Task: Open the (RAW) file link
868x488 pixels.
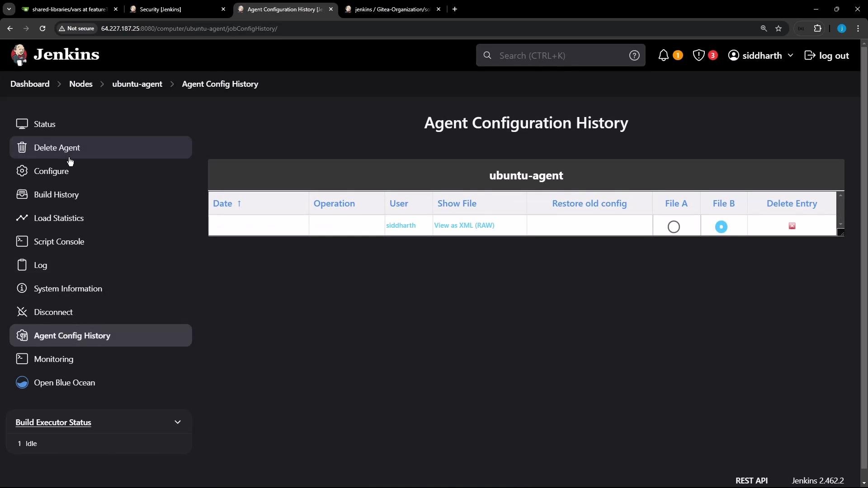Action: coord(485,225)
